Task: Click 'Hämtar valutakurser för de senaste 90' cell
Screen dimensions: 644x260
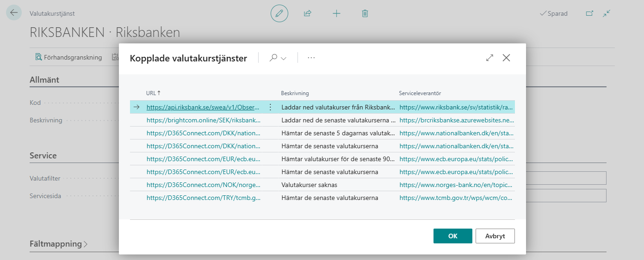Action: tap(338, 159)
